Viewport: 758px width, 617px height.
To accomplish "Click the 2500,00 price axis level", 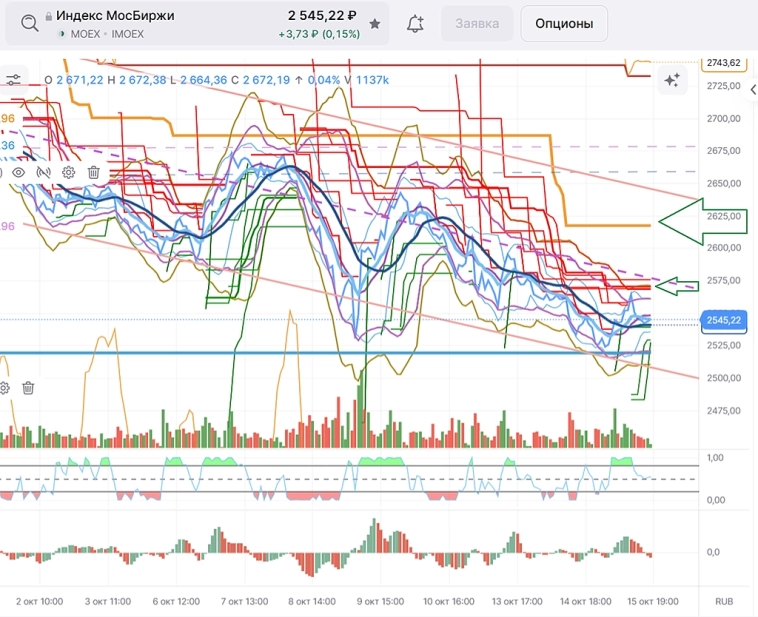I will [x=724, y=378].
